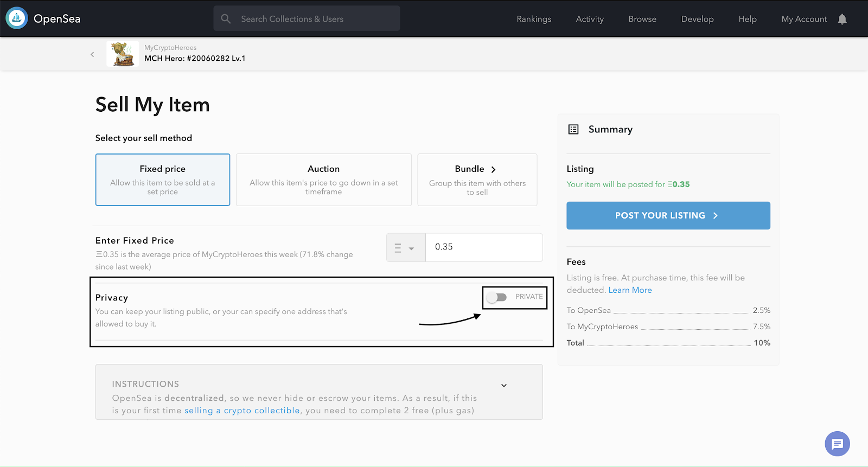868x467 pixels.
Task: Open the MCH Hero item thumbnail
Action: click(123, 54)
